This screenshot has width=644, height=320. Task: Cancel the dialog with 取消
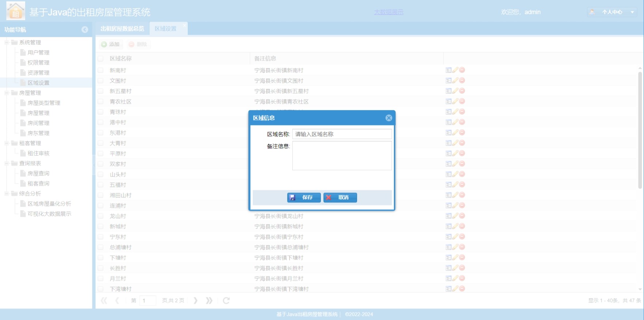[340, 197]
